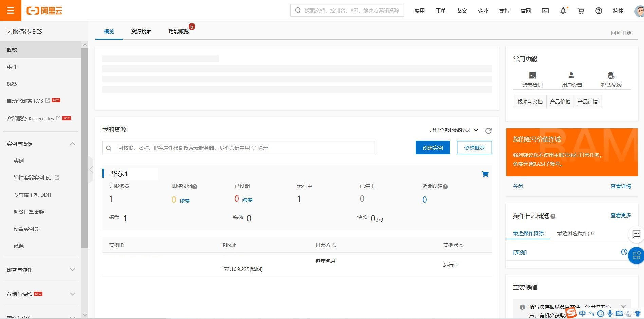Open 导出全部地域数据 dropdown
The image size is (644, 319).
[454, 130]
